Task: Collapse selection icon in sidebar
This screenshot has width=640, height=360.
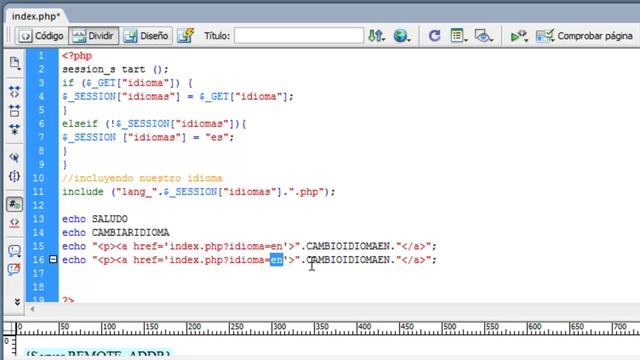Action: pyautogui.click(x=15, y=111)
